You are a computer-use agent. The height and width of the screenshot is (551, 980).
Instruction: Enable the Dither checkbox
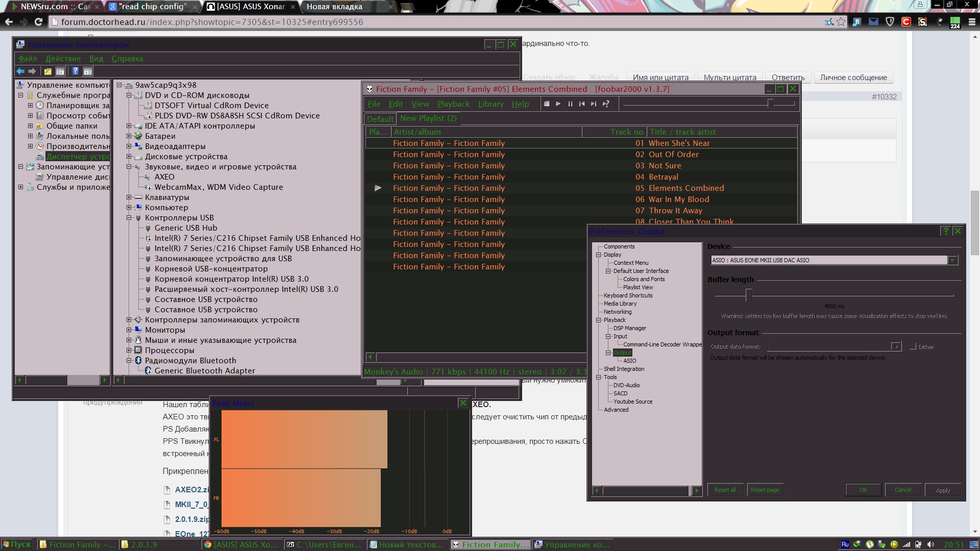[x=913, y=347]
